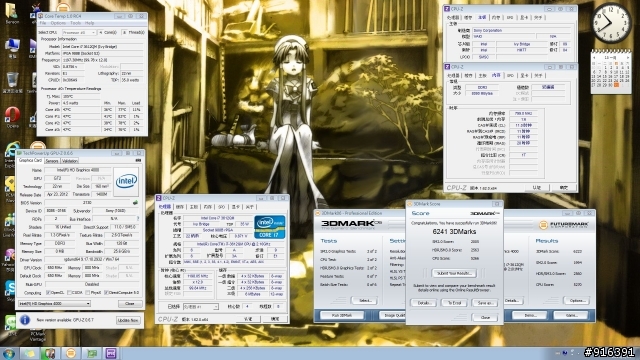Click the Intel logo in GPU-Z
This screenshot has width=640, height=360.
pyautogui.click(x=126, y=182)
